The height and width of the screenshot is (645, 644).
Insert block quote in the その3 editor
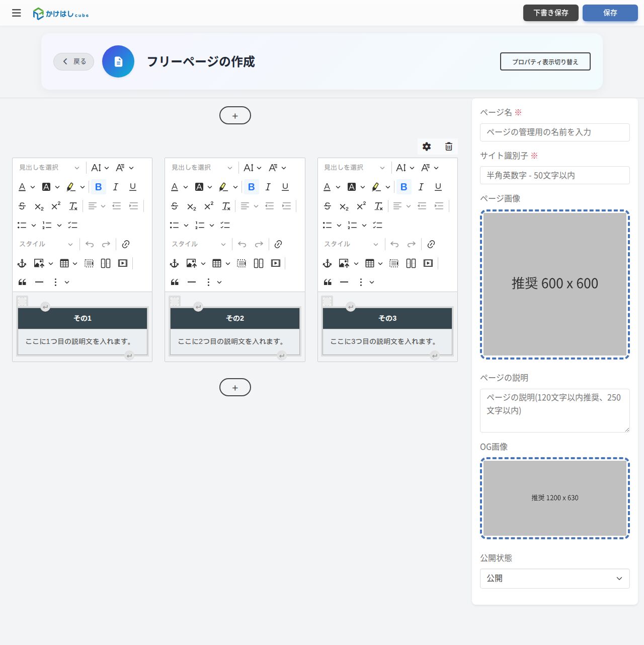(328, 282)
